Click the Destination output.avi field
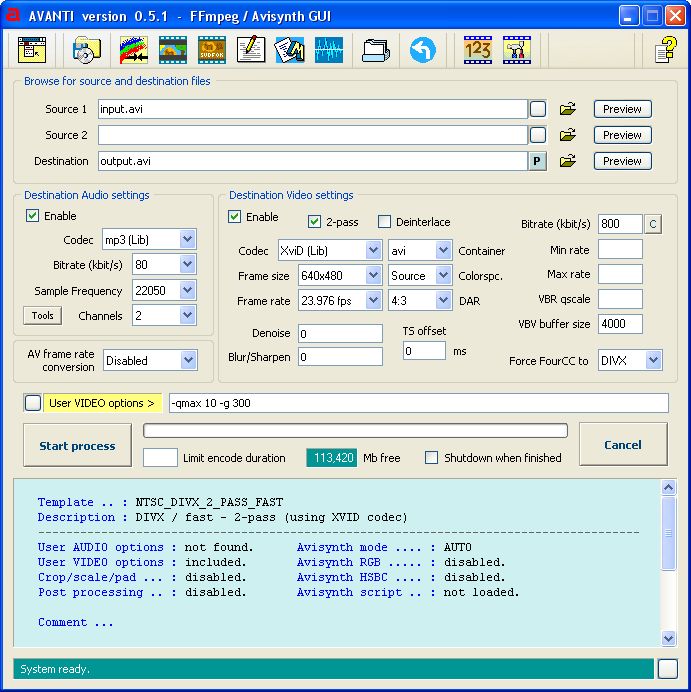The image size is (691, 692). click(312, 161)
